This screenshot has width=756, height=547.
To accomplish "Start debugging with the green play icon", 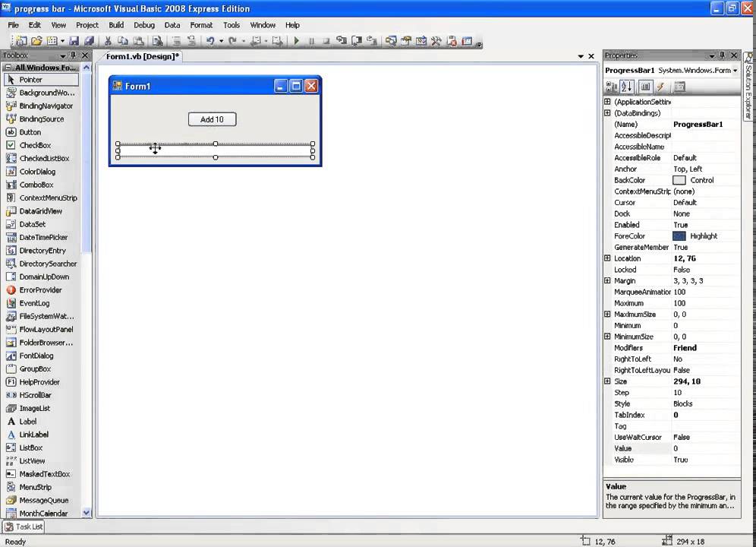I will [297, 41].
